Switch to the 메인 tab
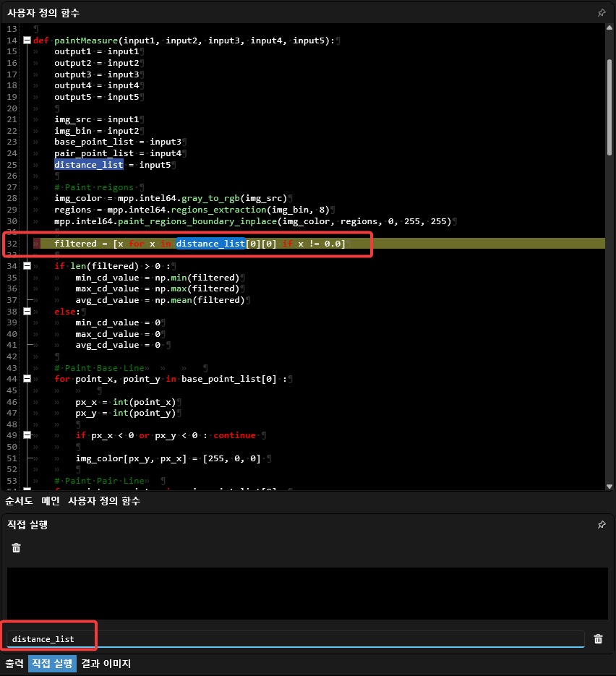 click(x=51, y=501)
